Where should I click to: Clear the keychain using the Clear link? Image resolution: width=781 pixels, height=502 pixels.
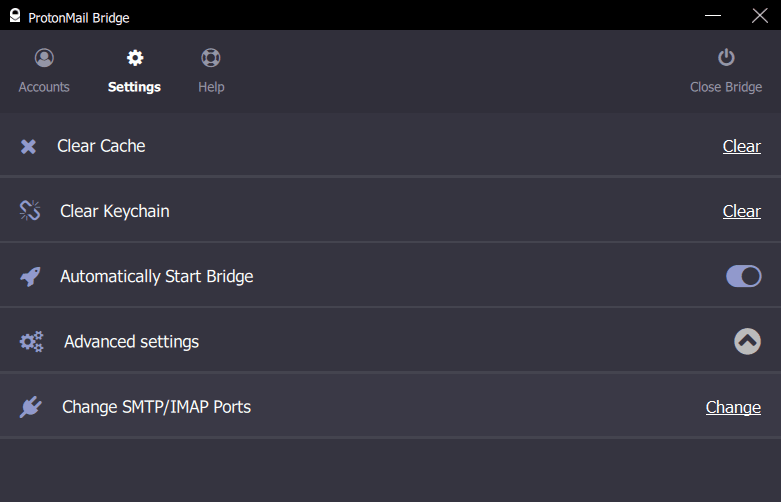click(x=742, y=212)
